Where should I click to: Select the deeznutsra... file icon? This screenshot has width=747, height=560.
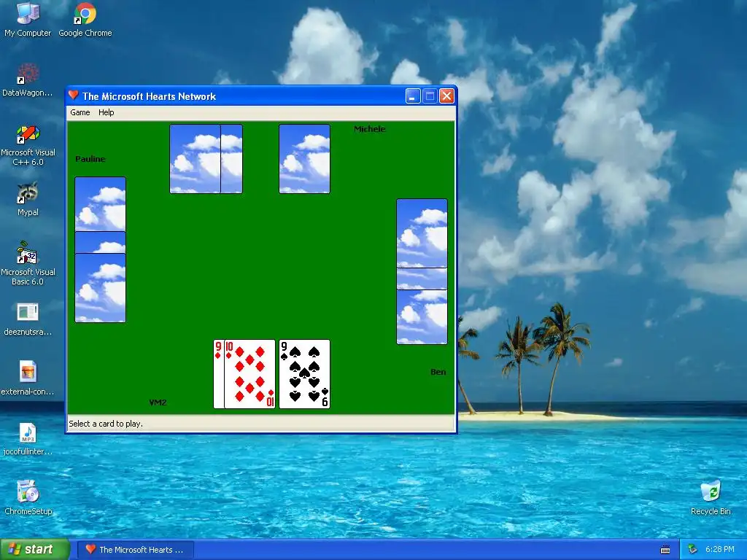[x=28, y=319]
